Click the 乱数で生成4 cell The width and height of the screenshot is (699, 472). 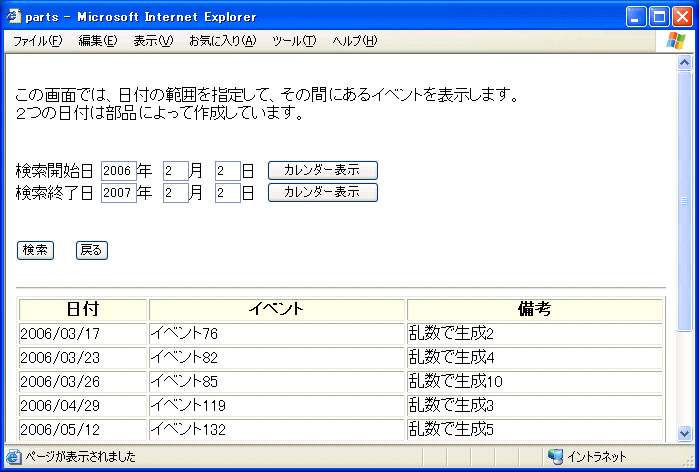pos(535,358)
